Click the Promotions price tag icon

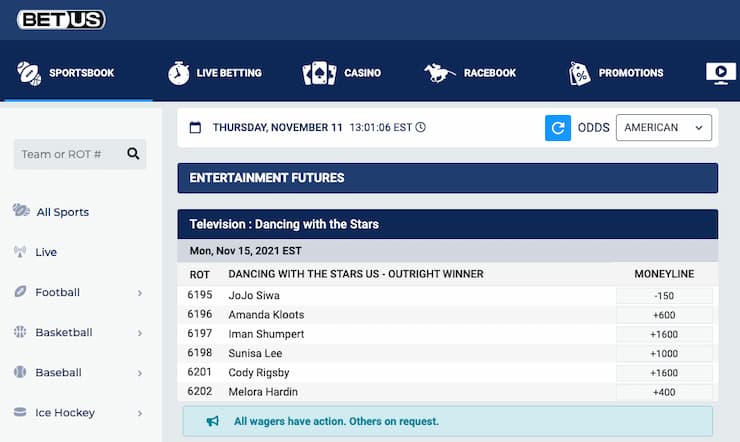pyautogui.click(x=580, y=74)
